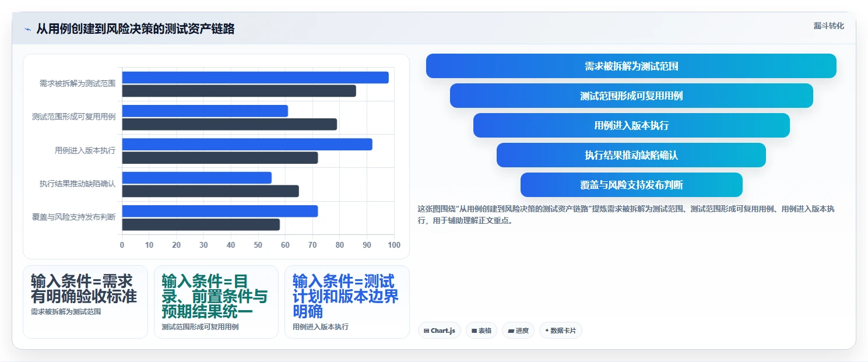
Task: Click the blue bar for 执行结果推动缺陷确认
Action: pos(197,178)
